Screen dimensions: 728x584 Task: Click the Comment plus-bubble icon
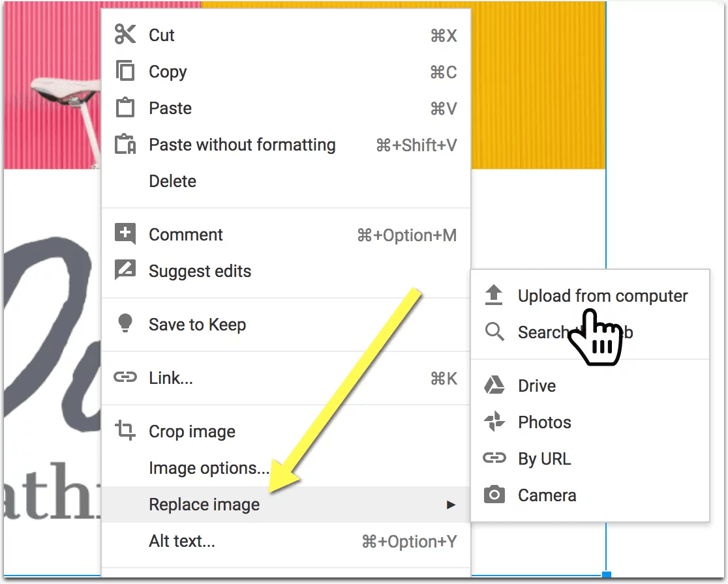[x=125, y=233]
